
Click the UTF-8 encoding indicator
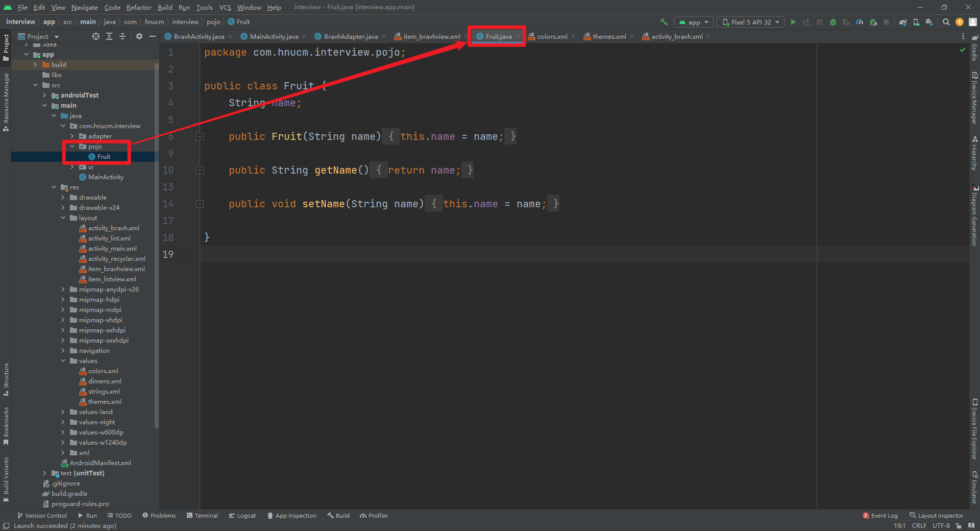[941, 526]
